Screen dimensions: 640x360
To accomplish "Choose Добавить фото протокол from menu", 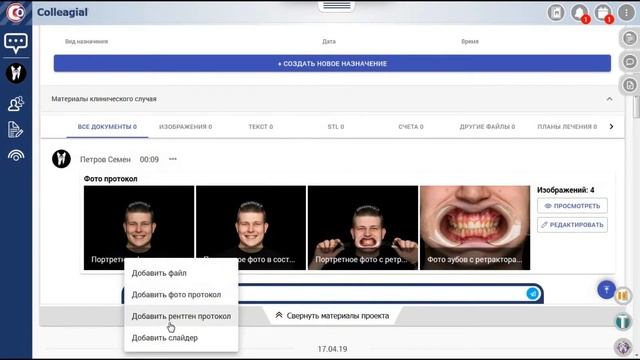I will pyautogui.click(x=181, y=295).
